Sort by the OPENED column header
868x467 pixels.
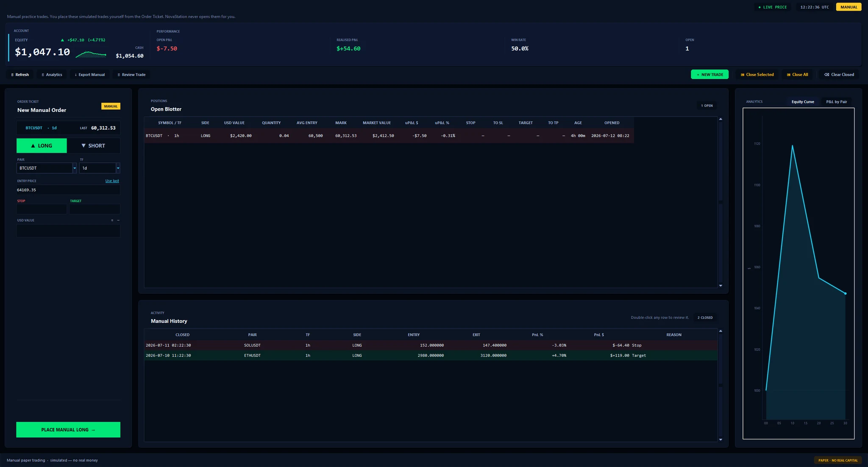(612, 123)
